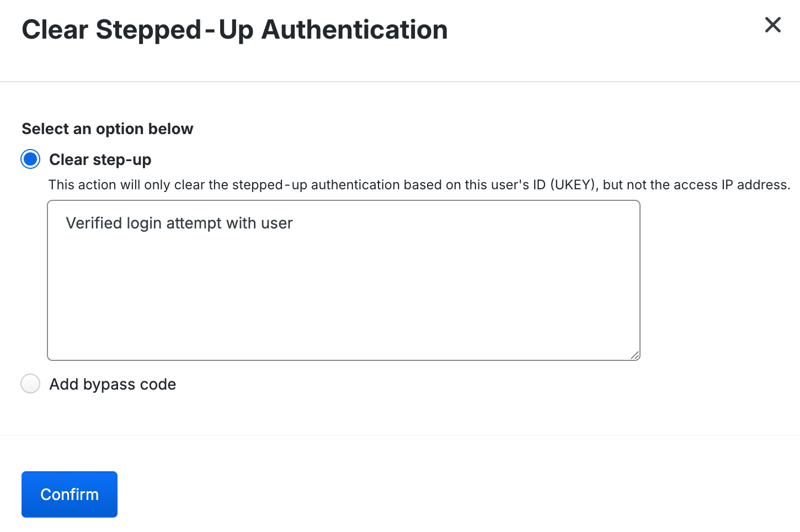Screen dimensions: 800x532
Task: Click the empty radio indicator near Add bypass code
Action: point(30,384)
